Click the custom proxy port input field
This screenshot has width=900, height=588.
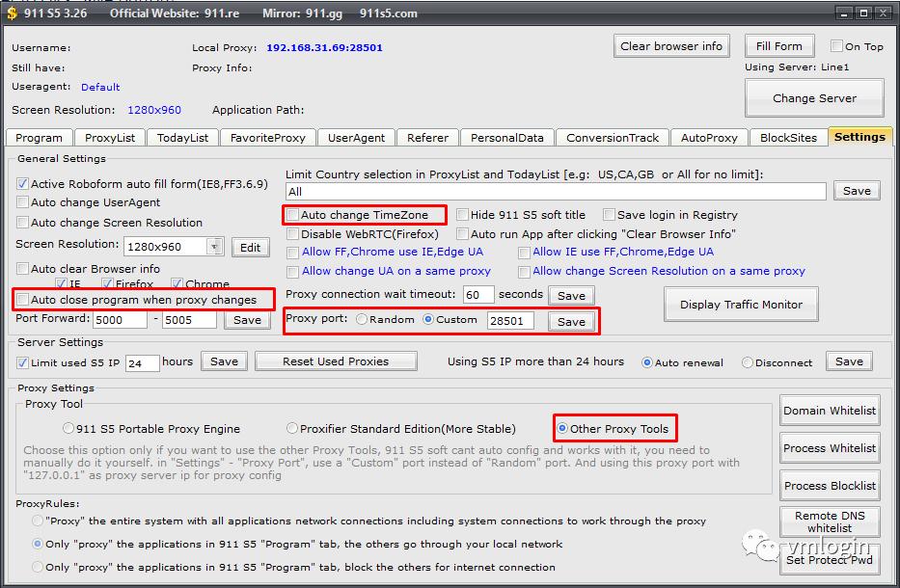tap(509, 320)
